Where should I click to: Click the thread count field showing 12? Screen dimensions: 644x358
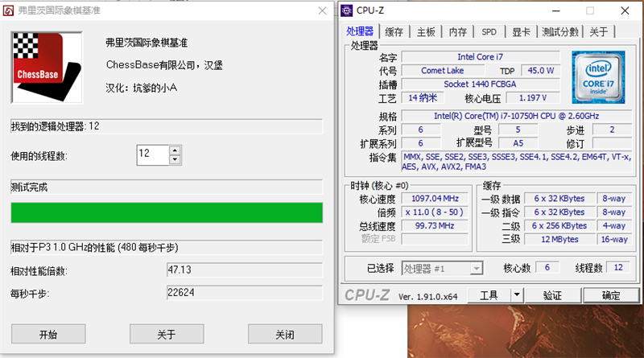[x=153, y=154]
